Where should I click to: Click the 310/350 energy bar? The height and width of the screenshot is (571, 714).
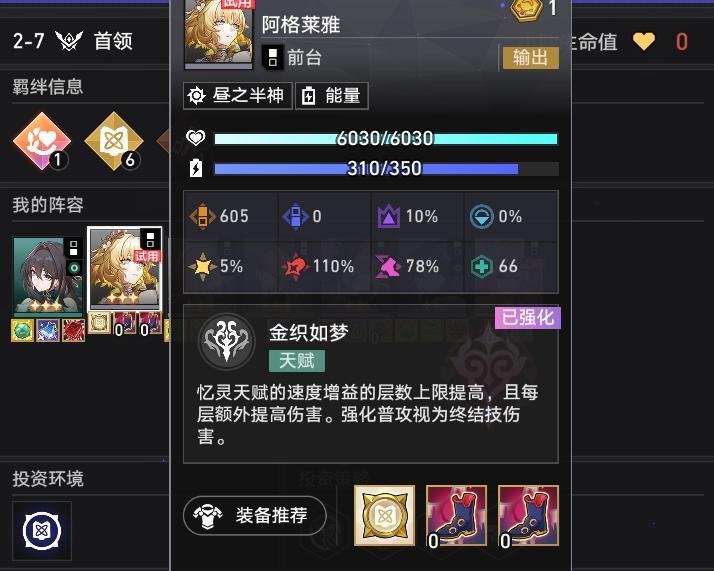(386, 169)
